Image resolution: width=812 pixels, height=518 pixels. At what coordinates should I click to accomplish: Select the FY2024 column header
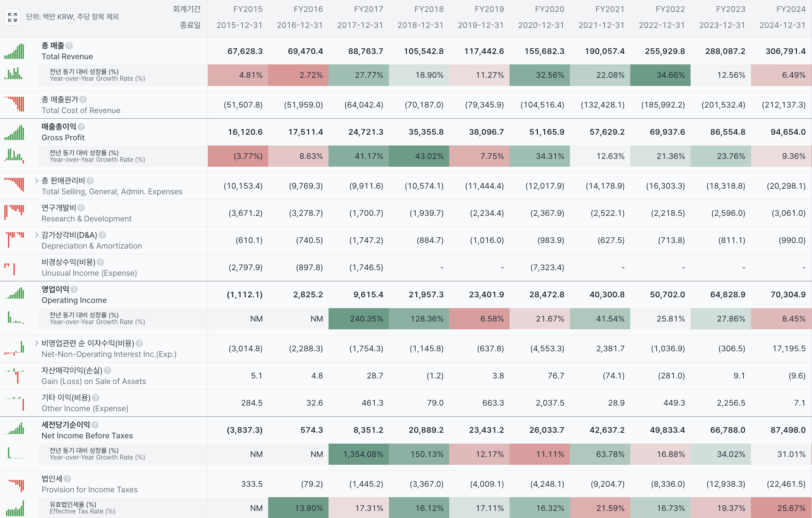tap(790, 9)
